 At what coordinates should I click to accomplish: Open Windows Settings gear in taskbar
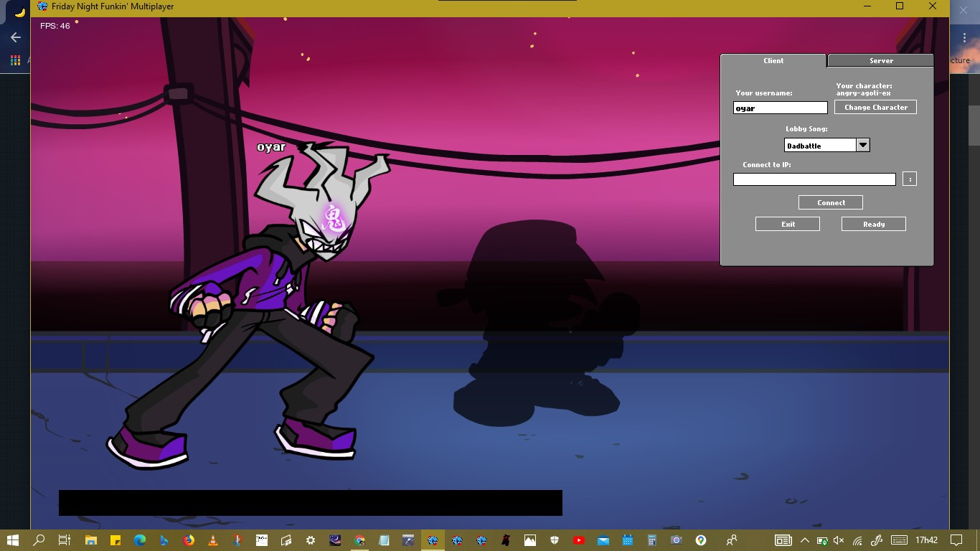(x=311, y=540)
